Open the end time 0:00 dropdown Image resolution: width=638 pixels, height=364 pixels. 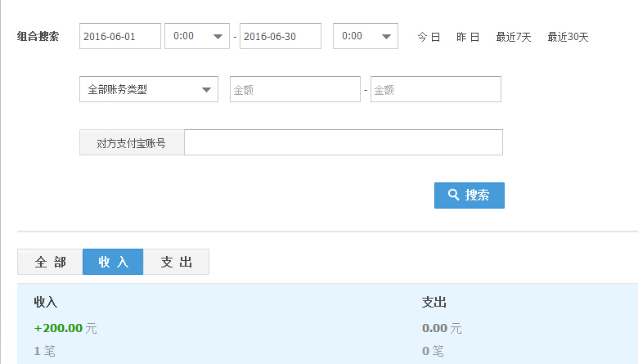(x=366, y=36)
